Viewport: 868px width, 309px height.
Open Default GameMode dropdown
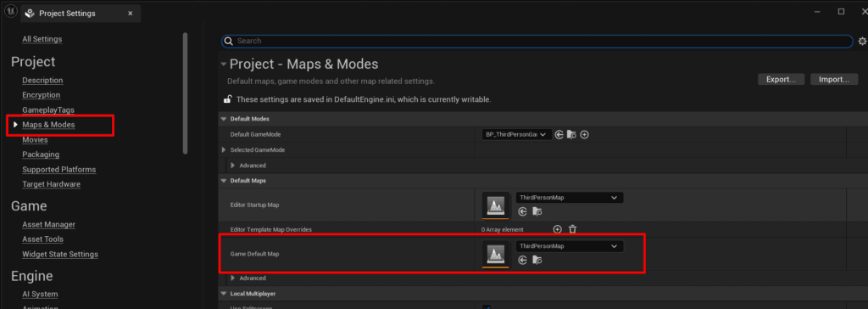pos(516,135)
